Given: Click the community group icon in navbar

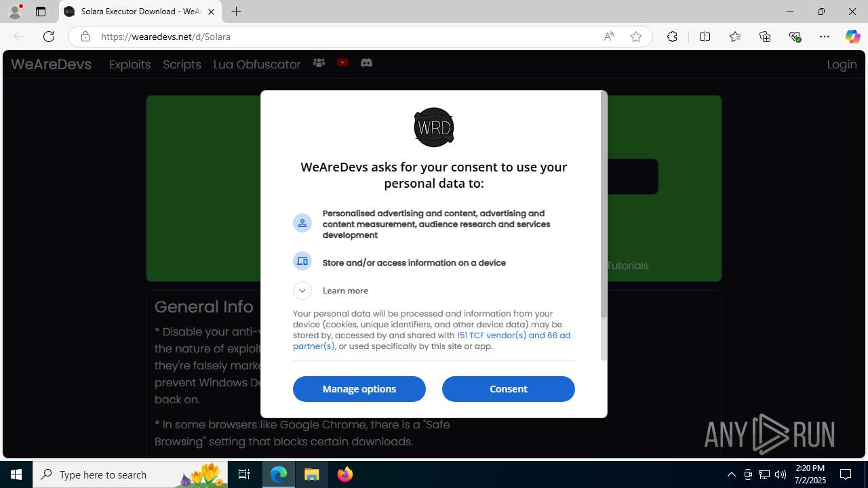Looking at the screenshot, I should [319, 63].
